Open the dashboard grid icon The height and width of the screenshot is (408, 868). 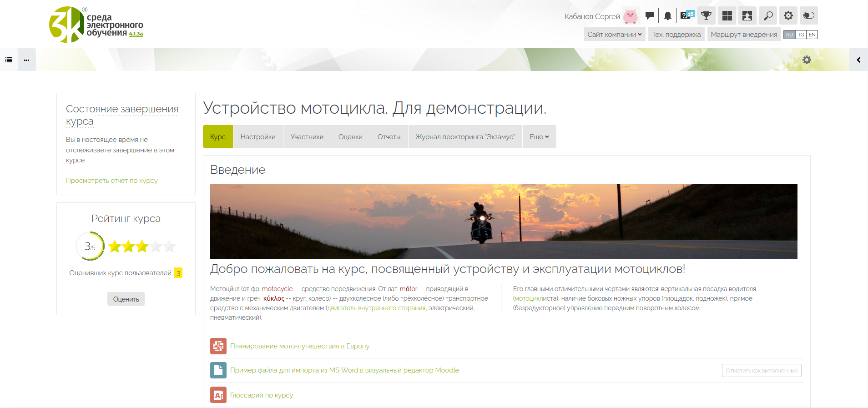727,15
